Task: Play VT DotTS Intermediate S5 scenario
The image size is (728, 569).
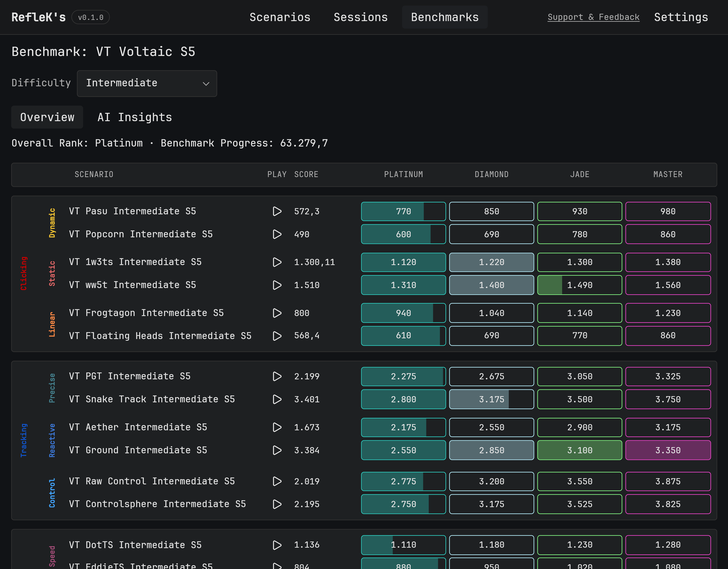Action: click(x=277, y=545)
